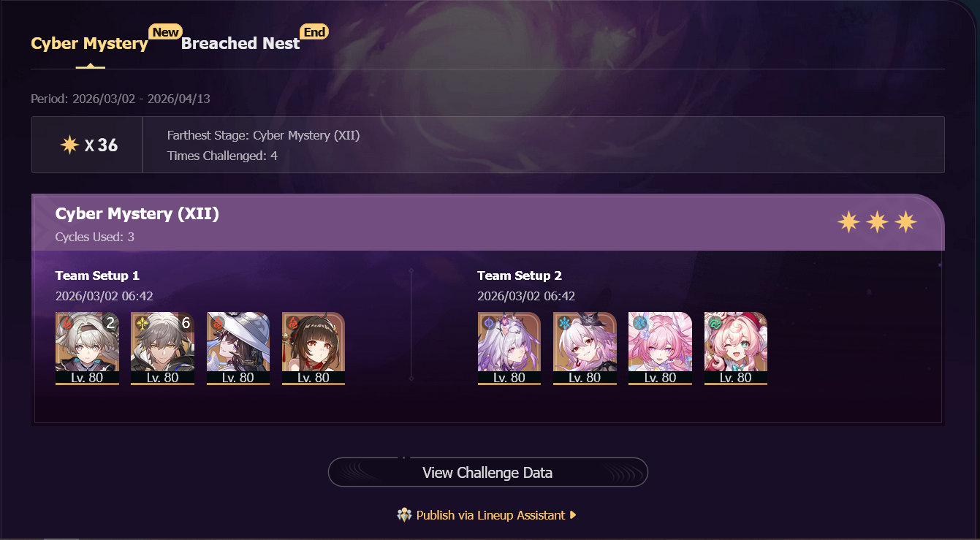This screenshot has height=540, width=980.
Task: Click the View Challenge Data button
Action: [487, 472]
